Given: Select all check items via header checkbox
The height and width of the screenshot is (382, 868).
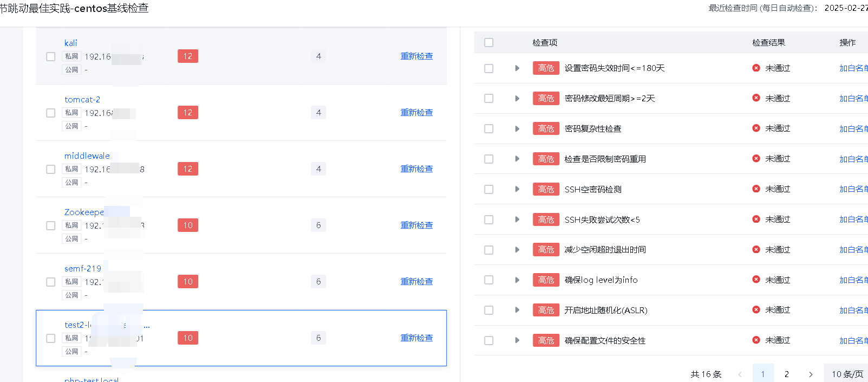Looking at the screenshot, I should tap(489, 42).
